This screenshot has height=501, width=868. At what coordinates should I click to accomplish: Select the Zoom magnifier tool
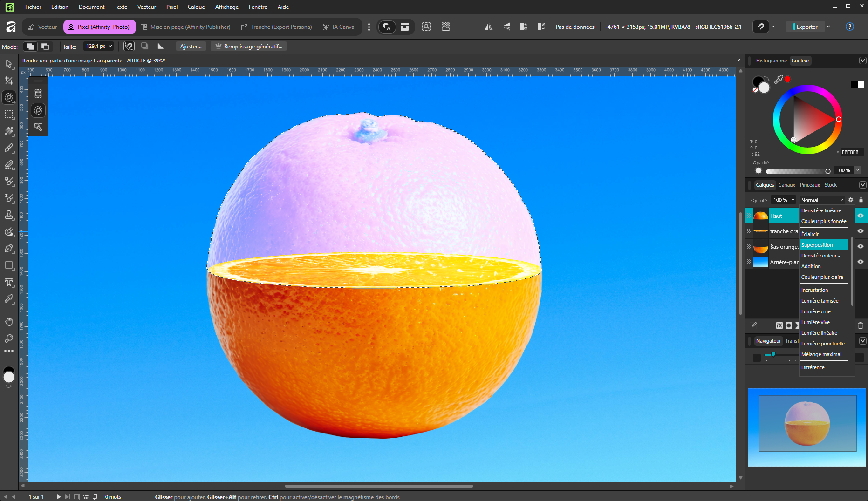tap(9, 339)
